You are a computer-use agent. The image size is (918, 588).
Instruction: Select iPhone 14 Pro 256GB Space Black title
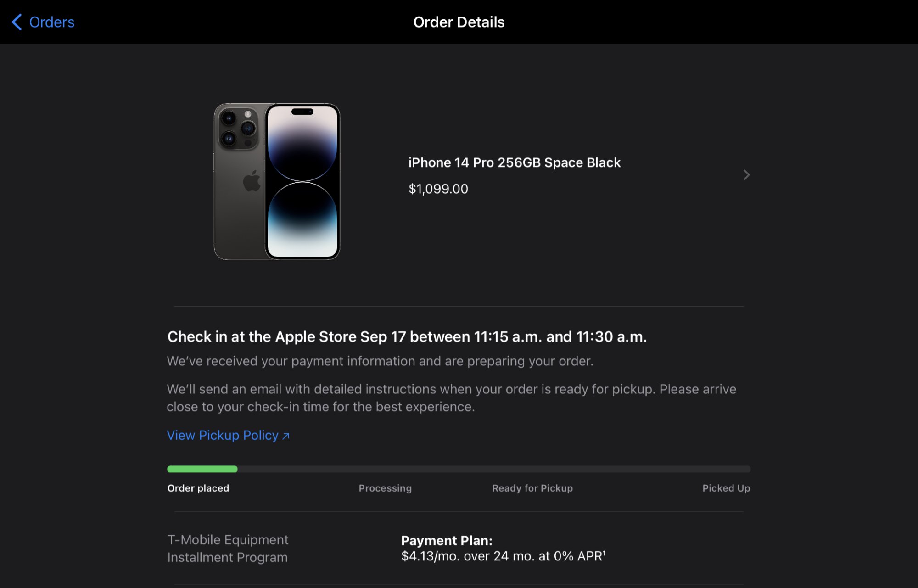click(514, 162)
